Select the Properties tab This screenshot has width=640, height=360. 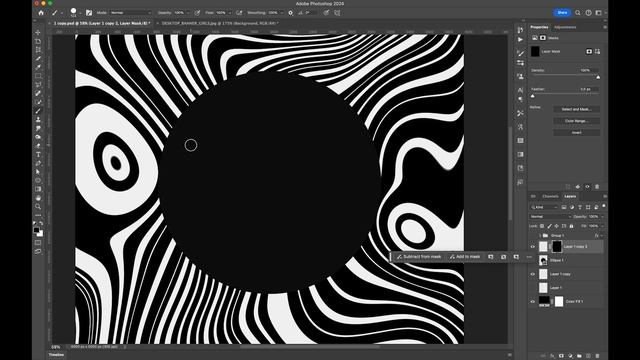click(539, 27)
